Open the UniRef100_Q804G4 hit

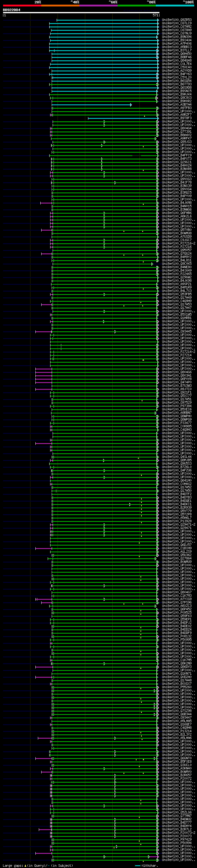177,128
